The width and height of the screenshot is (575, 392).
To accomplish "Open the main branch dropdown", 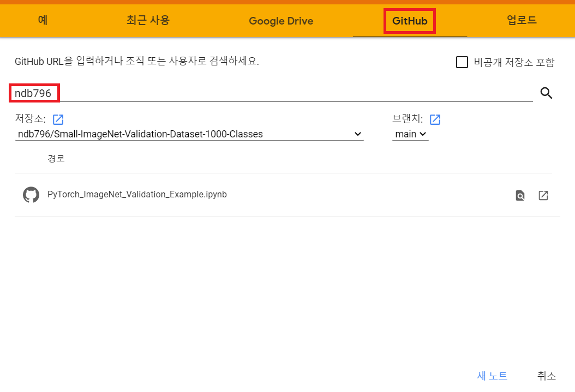I will point(410,134).
